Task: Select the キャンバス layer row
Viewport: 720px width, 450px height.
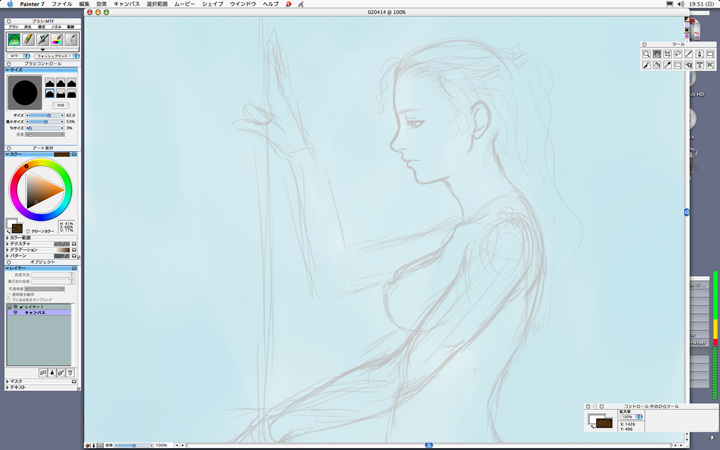Action: point(40,312)
